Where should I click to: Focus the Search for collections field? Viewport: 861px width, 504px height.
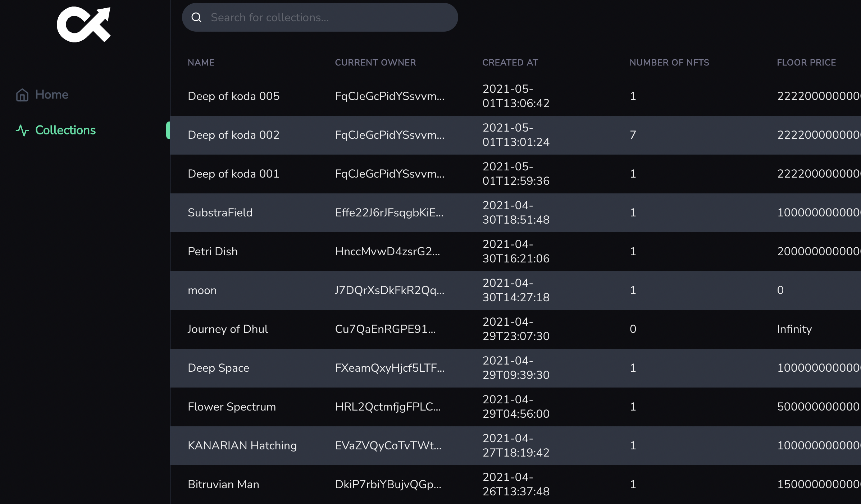tap(324, 17)
